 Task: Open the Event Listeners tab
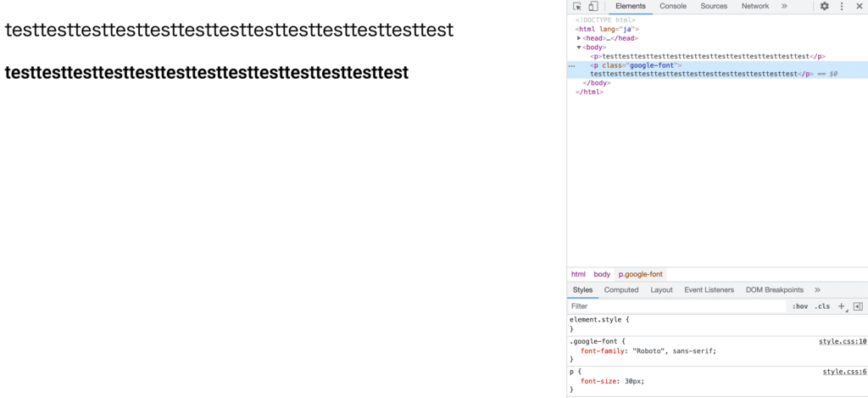point(709,290)
